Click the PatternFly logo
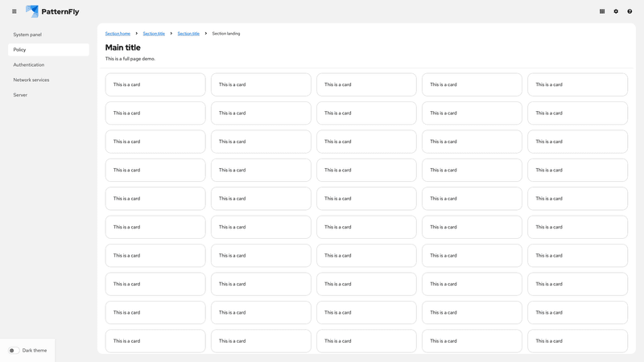The height and width of the screenshot is (362, 644). [52, 11]
